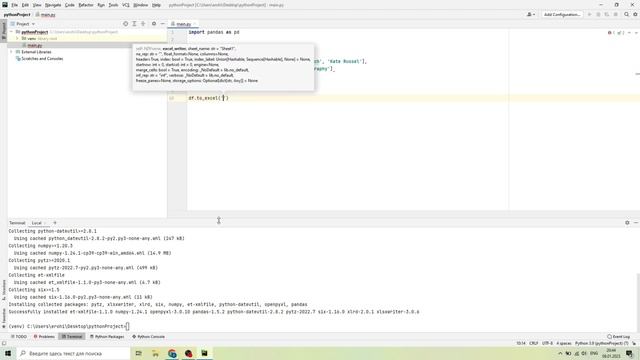
Task: Open Search Everywhere magnifier
Action: pos(627,15)
